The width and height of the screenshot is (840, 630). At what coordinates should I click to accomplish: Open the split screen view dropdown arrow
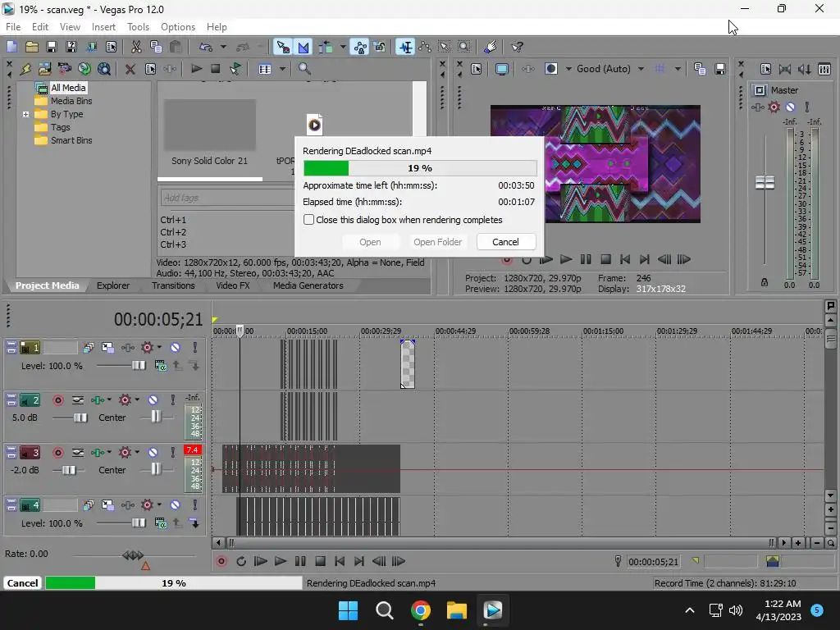click(x=568, y=69)
